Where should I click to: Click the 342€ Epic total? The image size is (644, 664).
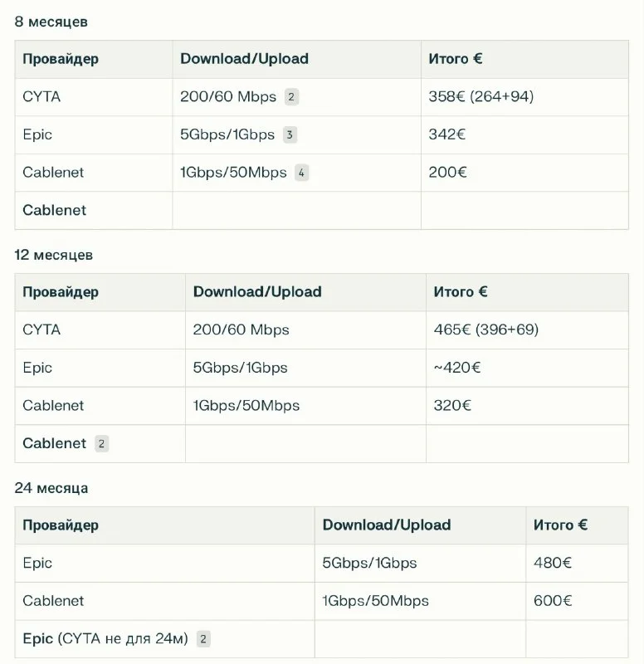[446, 134]
